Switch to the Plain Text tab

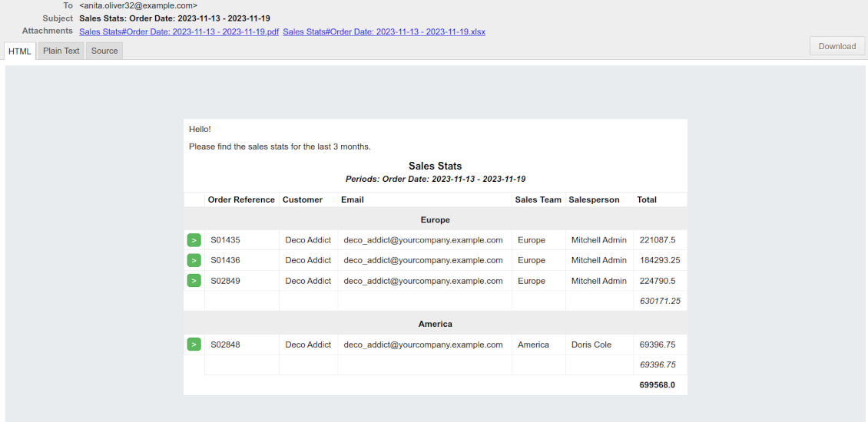[x=61, y=51]
